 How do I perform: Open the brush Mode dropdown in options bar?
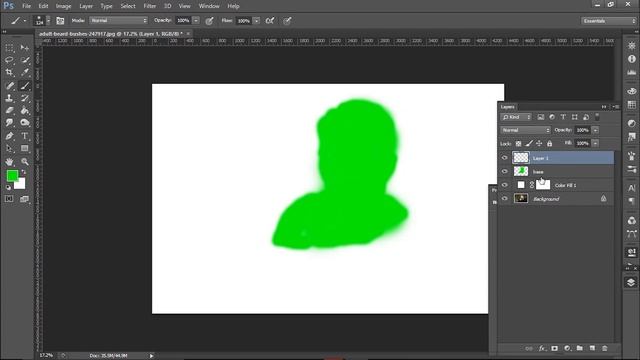(x=119, y=20)
